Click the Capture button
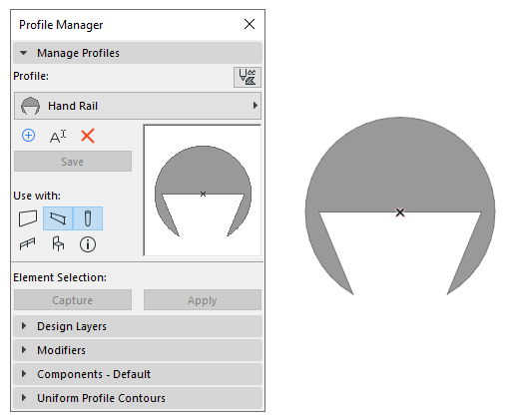Image resolution: width=510 pixels, height=420 pixels. tap(73, 300)
